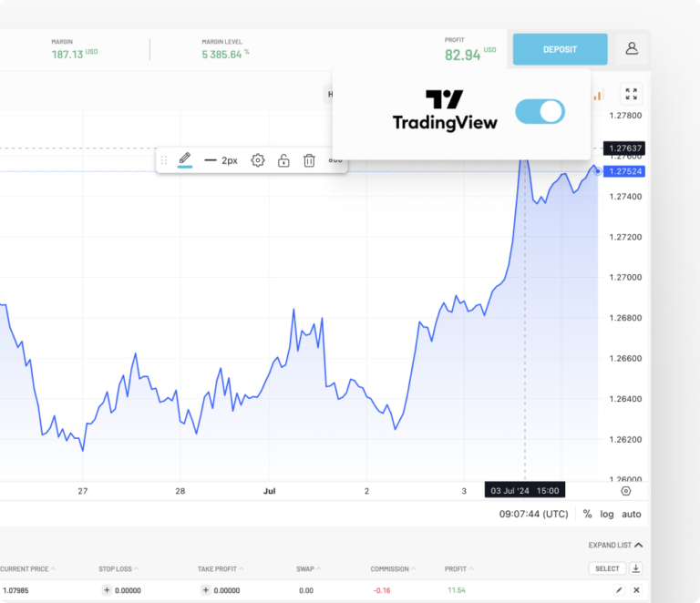Close the position with the X icon
This screenshot has height=603, width=700.
click(636, 590)
